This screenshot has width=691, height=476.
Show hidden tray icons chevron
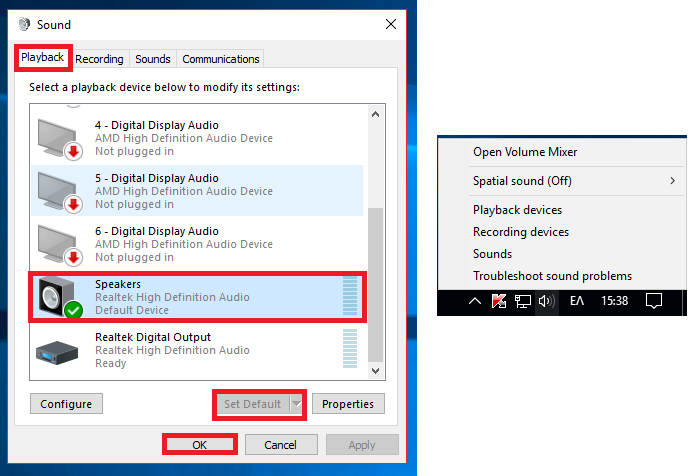click(476, 301)
